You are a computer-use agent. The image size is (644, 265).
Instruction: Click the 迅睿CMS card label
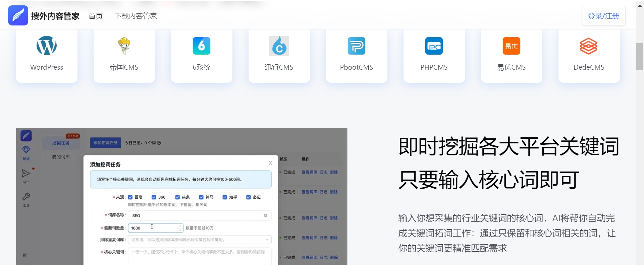coord(279,67)
